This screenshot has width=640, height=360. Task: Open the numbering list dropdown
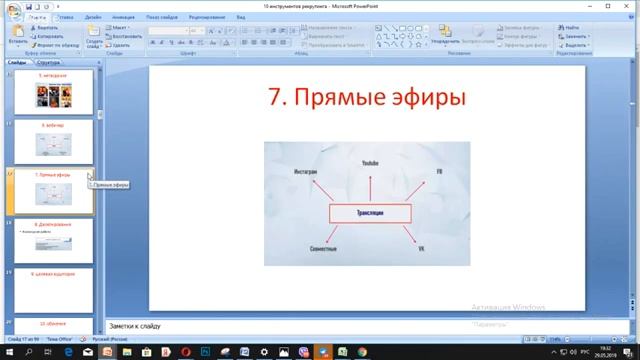[259, 31]
